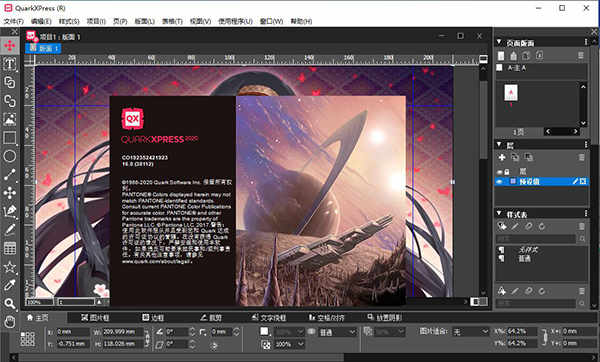Select the Picture Content tool
Viewport: 600px width, 362px height.
10,119
